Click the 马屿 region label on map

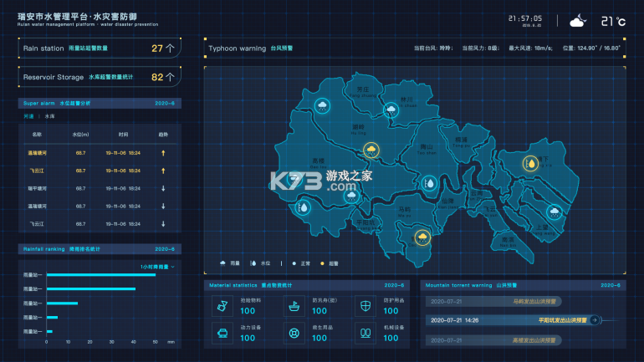point(404,209)
